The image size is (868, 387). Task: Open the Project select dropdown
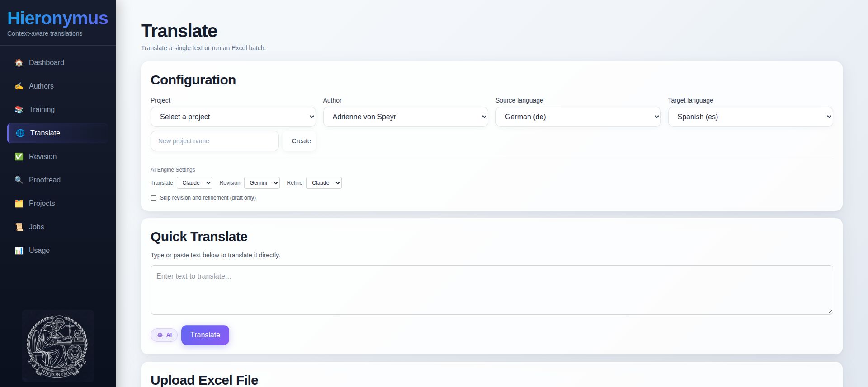pos(233,117)
